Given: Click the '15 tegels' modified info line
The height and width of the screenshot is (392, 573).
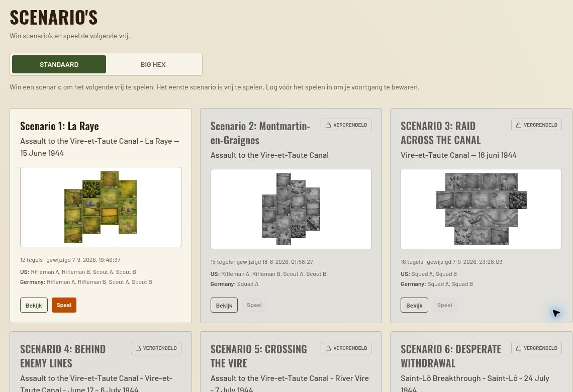Looking at the screenshot, I should (262, 262).
